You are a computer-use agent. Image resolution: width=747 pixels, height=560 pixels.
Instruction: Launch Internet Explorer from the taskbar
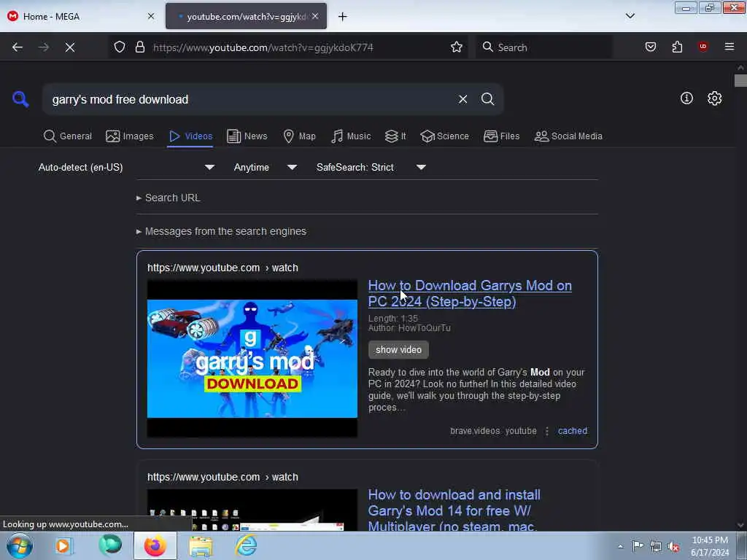pyautogui.click(x=246, y=545)
